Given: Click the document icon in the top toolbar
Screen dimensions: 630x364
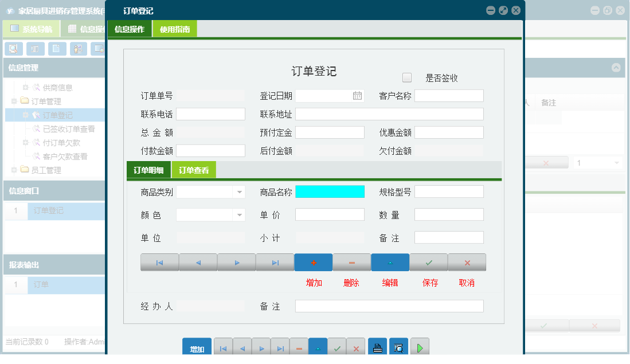Looking at the screenshot, I should coord(57,49).
